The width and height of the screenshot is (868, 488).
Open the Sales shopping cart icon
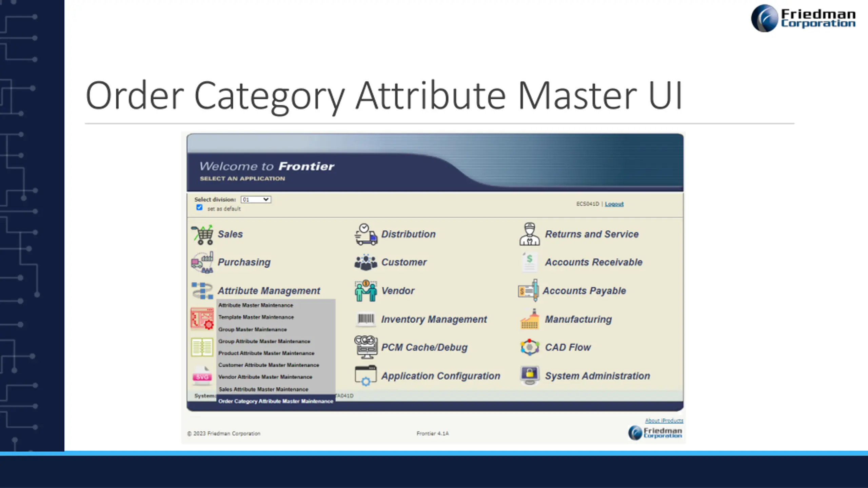point(202,235)
